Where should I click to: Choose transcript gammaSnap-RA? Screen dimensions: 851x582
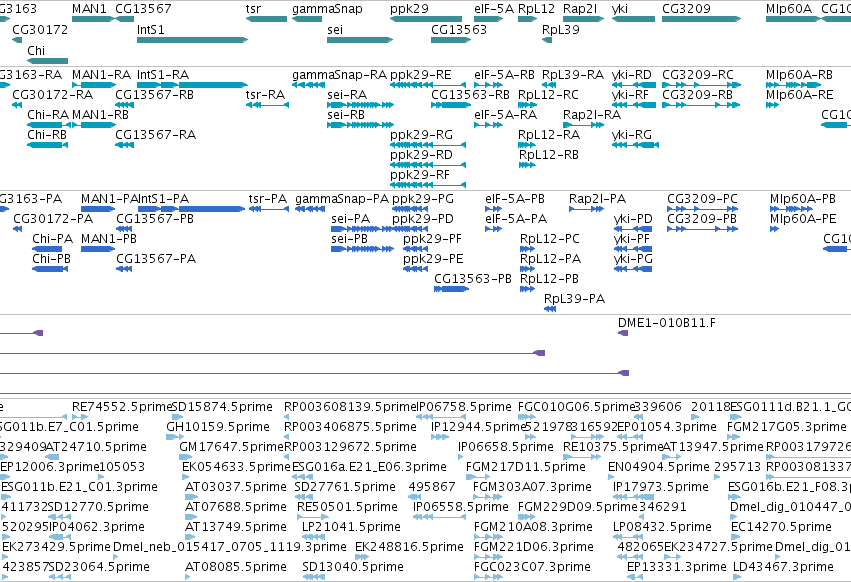coord(308,85)
